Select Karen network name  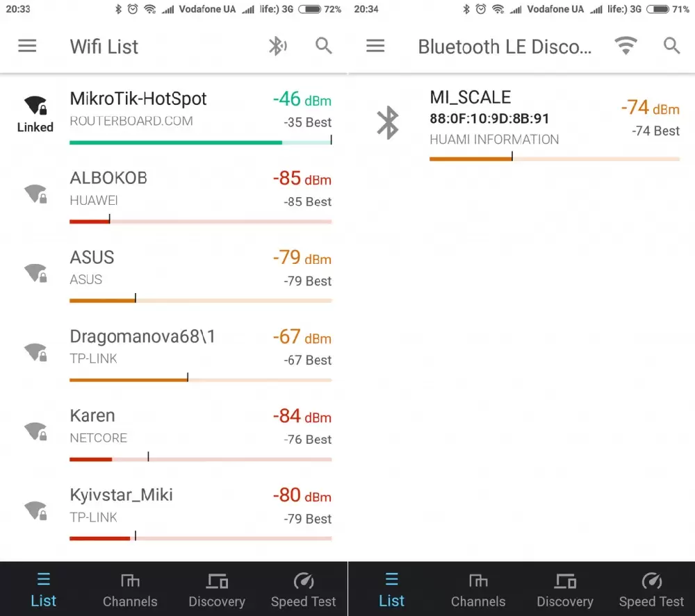tap(92, 416)
